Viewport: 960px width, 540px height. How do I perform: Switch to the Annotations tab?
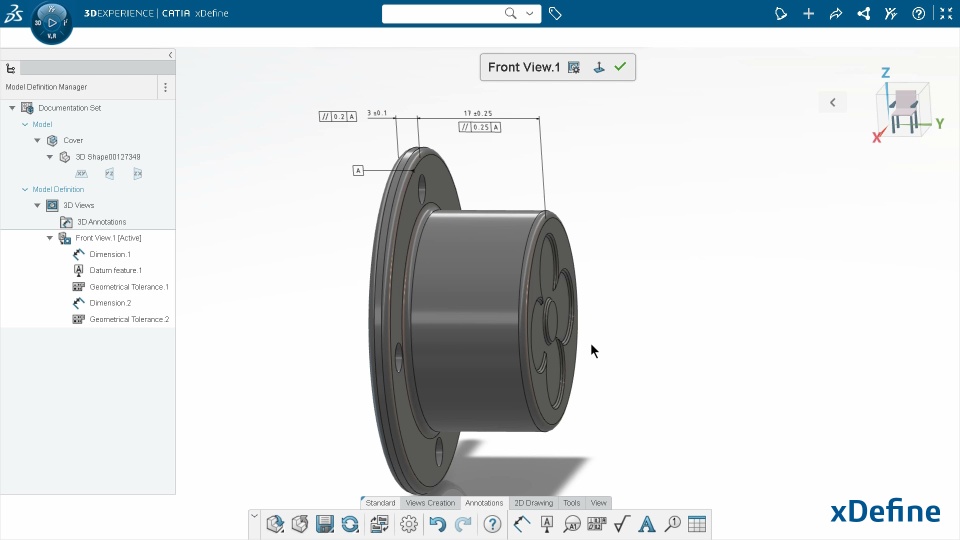tap(484, 503)
